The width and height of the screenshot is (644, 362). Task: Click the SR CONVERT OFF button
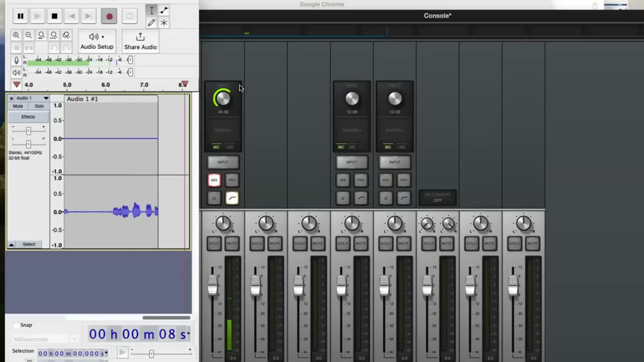(437, 198)
